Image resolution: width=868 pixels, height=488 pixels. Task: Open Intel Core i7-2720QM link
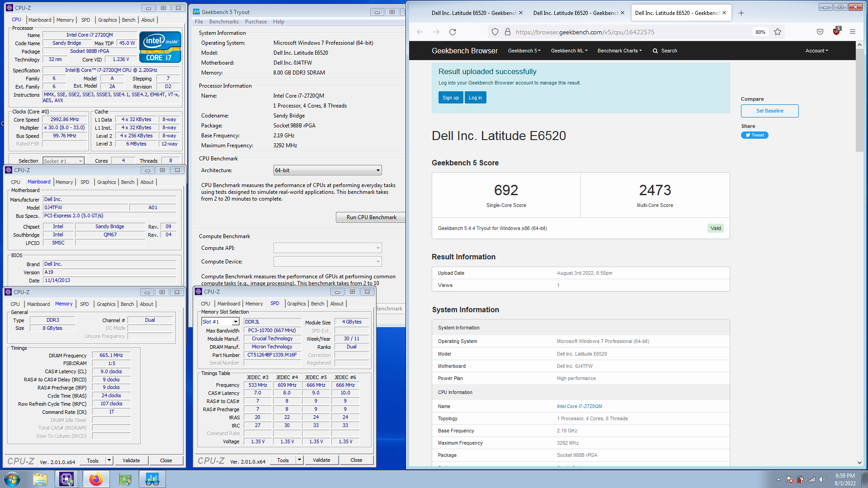[x=579, y=406]
